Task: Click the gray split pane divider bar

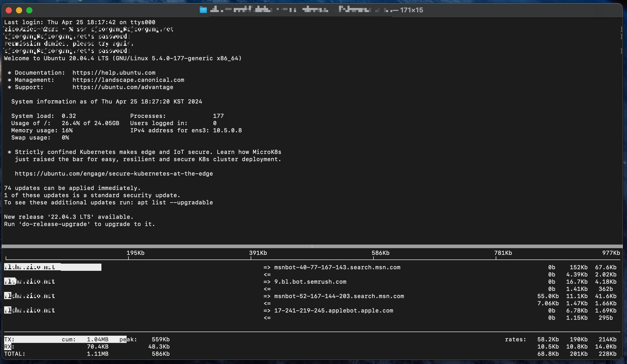Action: 312,246
